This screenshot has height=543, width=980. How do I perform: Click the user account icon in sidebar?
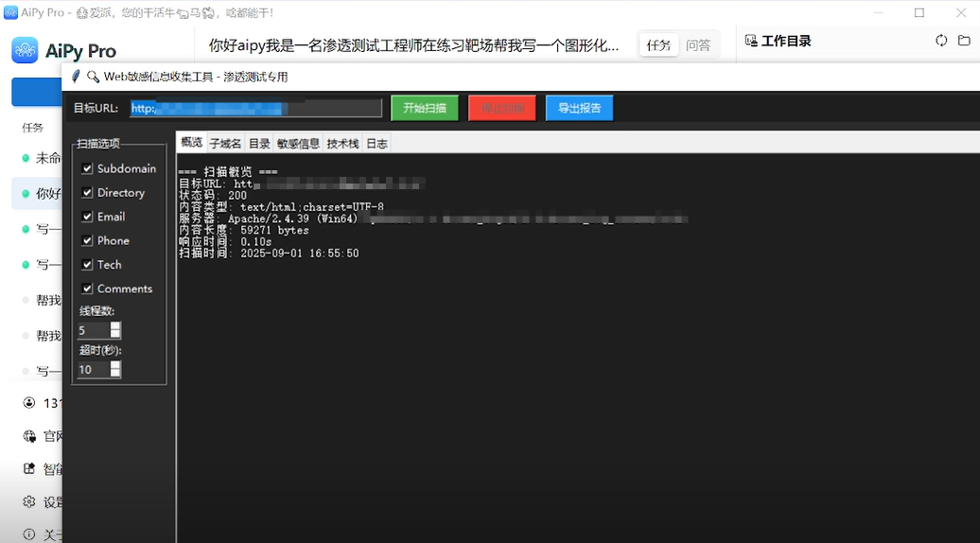pyautogui.click(x=29, y=402)
